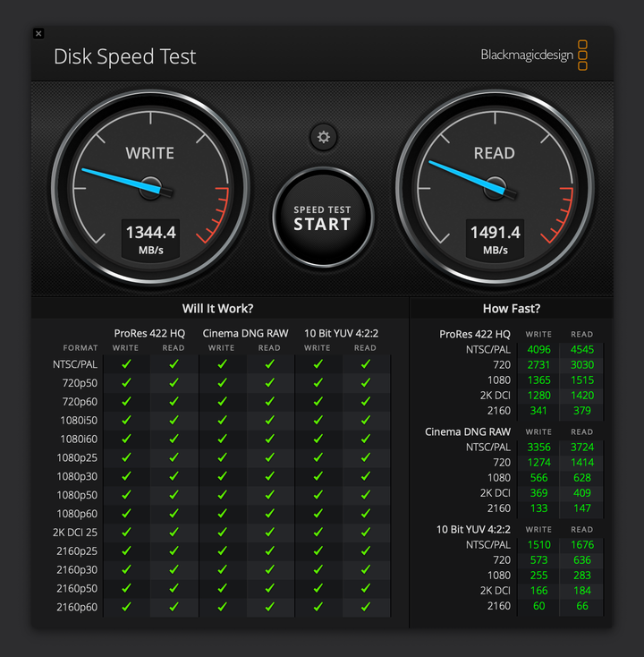Click ProRes 422 HQ read checkmark for 2160p25

click(x=174, y=550)
